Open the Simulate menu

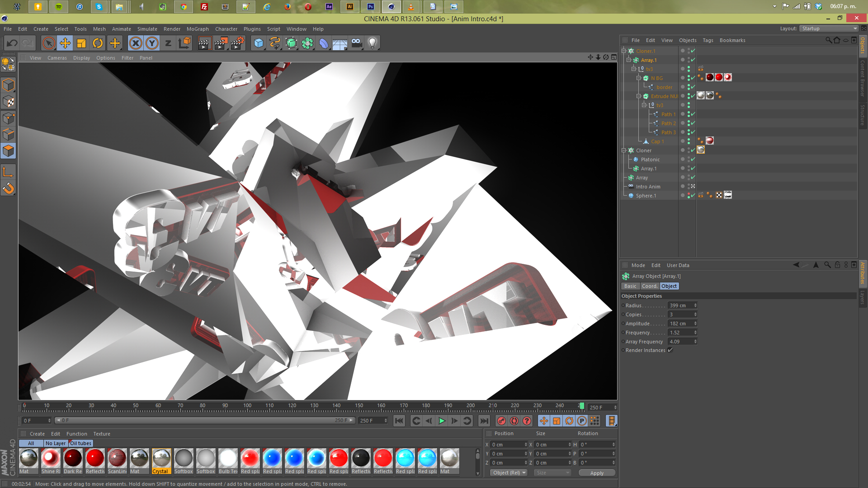[147, 29]
